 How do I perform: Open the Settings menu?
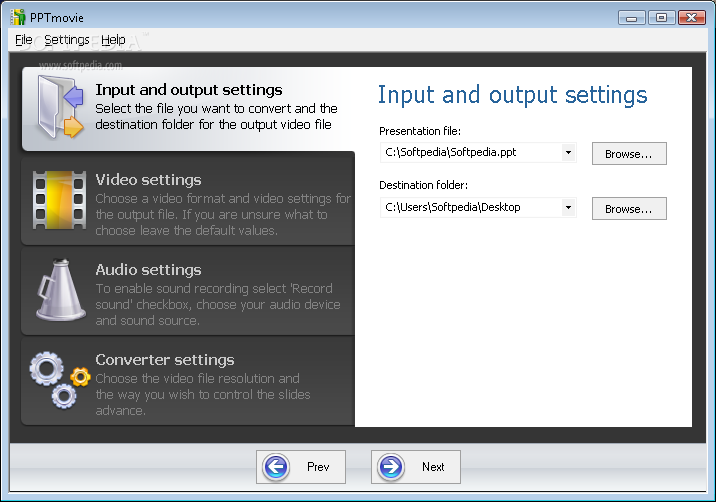[67, 40]
